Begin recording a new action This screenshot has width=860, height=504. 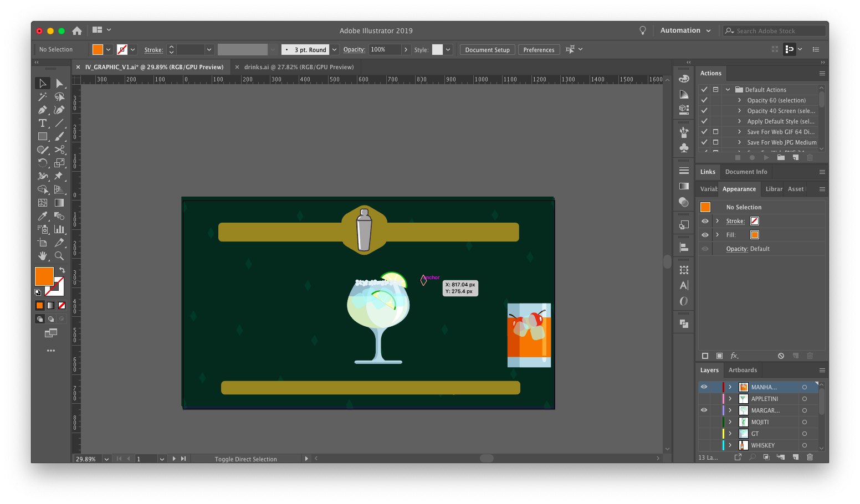[752, 157]
